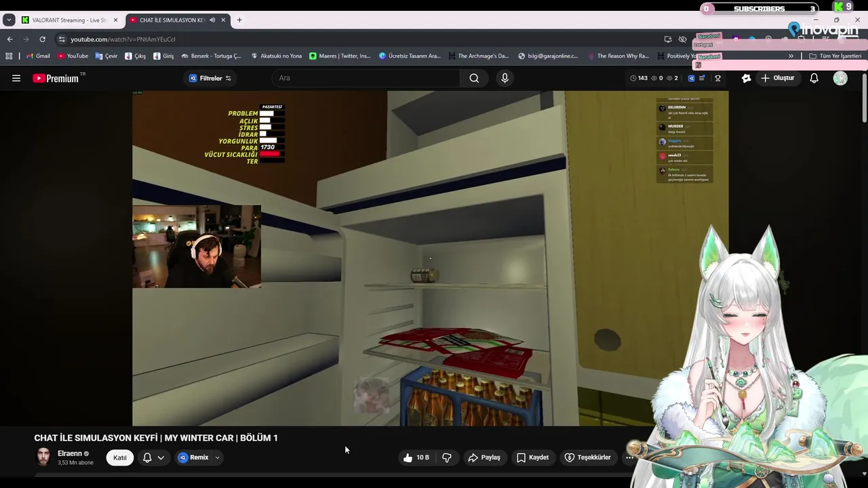Screen dimensions: 868x488
Task: Open the Elraenn channel name link
Action: pyautogui.click(x=70, y=453)
